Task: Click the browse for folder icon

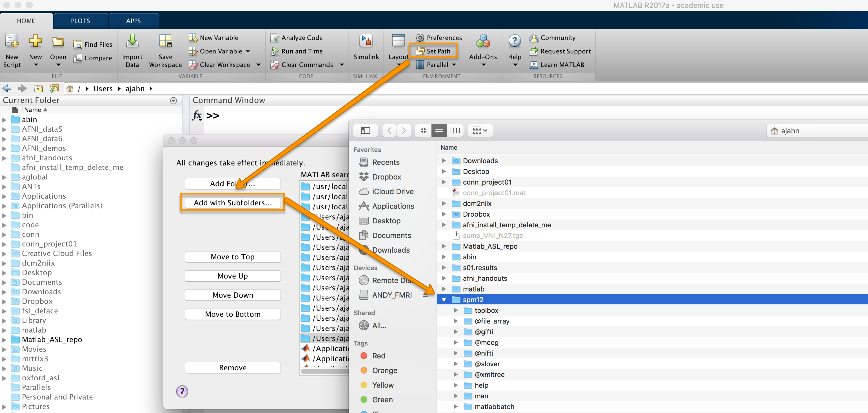Action: (x=54, y=89)
